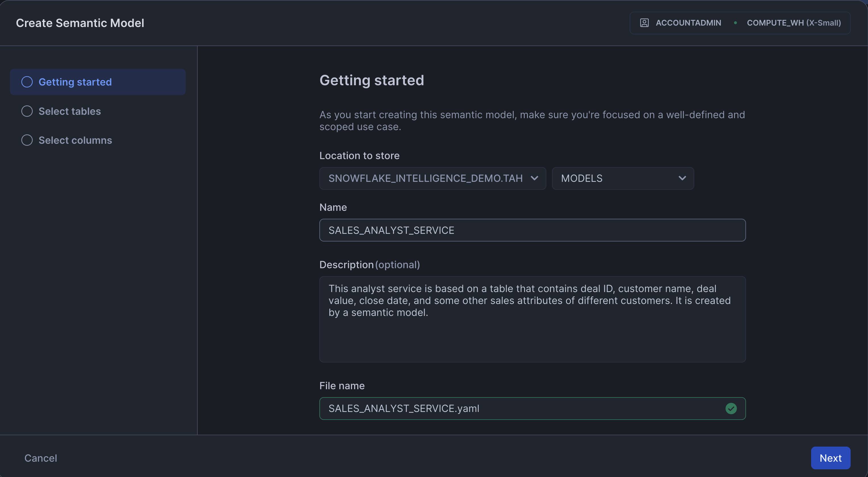Select the Getting started step circle
Viewport: 868px width, 477px height.
[27, 82]
